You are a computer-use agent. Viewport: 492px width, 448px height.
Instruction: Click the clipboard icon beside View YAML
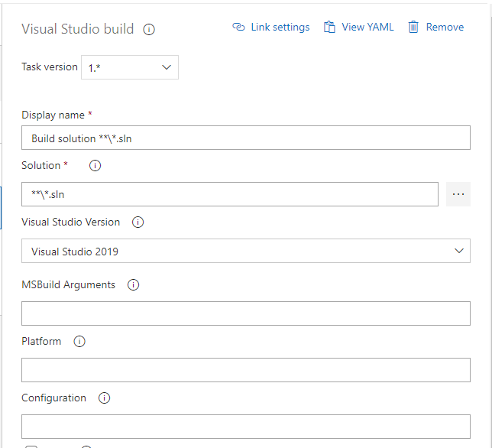coord(329,27)
